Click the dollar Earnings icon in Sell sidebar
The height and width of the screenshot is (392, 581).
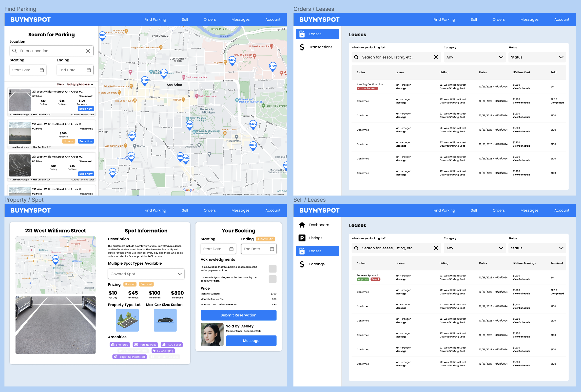click(302, 264)
